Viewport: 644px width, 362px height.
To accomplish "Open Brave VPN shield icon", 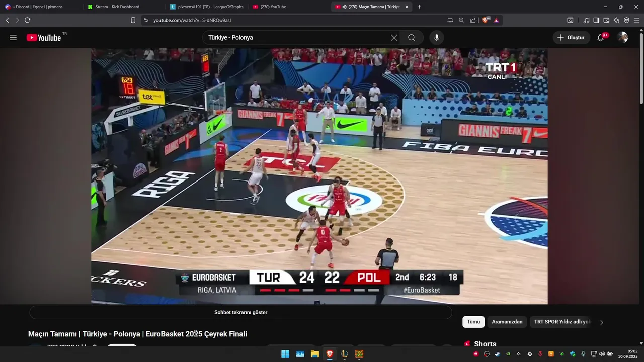I will coord(626,20).
